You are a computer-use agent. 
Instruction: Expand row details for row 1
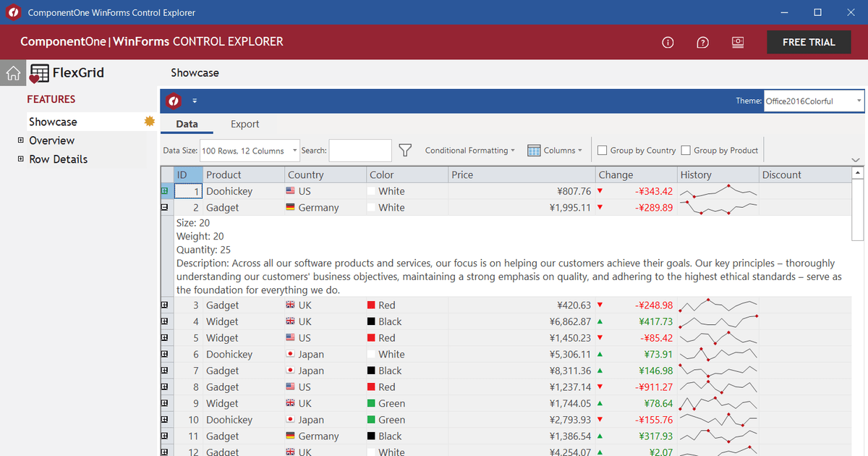(x=164, y=191)
